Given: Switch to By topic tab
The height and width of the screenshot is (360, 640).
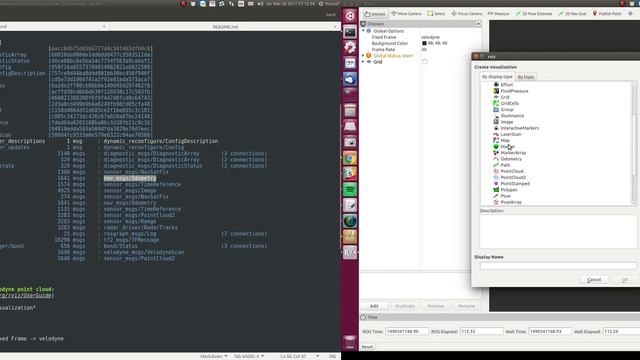Looking at the screenshot, I should point(526,77).
